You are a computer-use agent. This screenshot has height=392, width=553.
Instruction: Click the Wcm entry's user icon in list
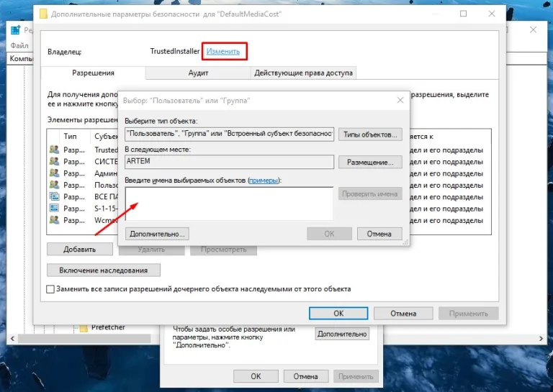click(54, 220)
